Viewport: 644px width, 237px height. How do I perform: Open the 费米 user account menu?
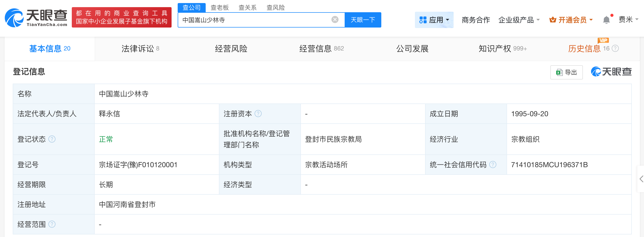tap(628, 19)
